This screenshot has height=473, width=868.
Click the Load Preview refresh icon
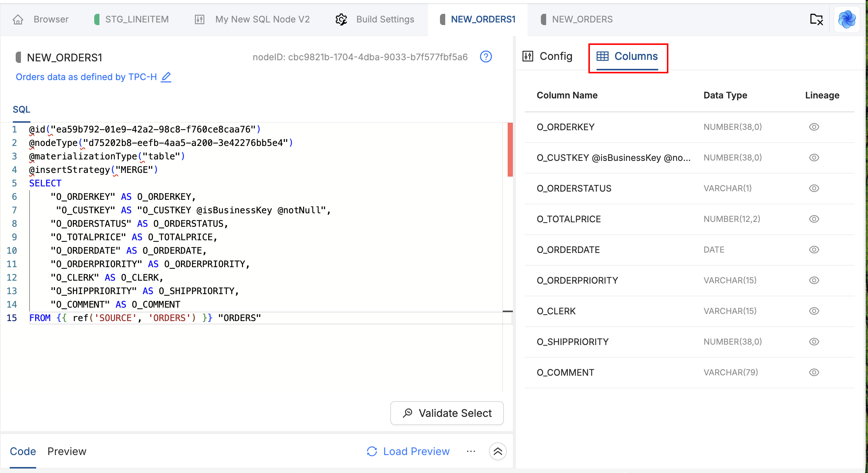372,451
